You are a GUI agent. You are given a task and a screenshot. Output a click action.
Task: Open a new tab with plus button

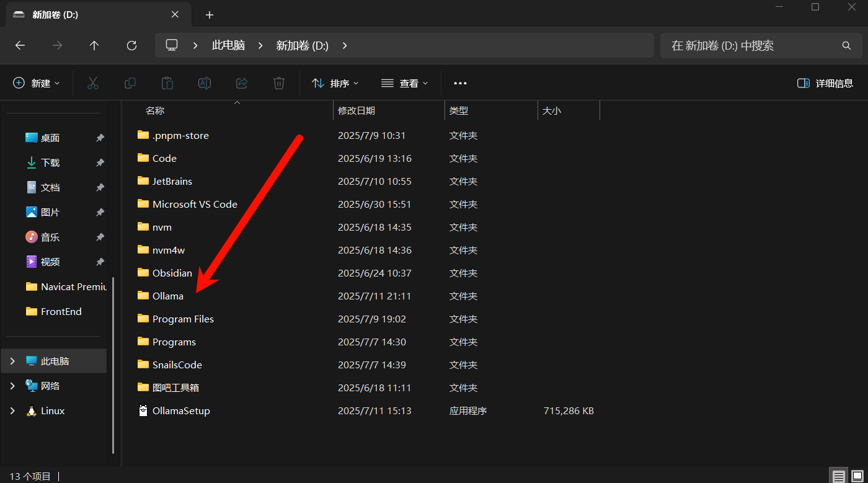point(210,15)
